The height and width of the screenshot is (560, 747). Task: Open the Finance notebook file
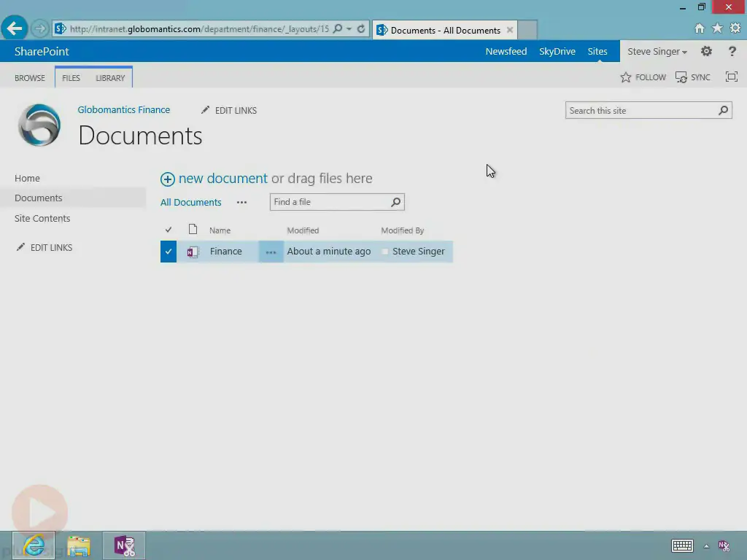(226, 252)
